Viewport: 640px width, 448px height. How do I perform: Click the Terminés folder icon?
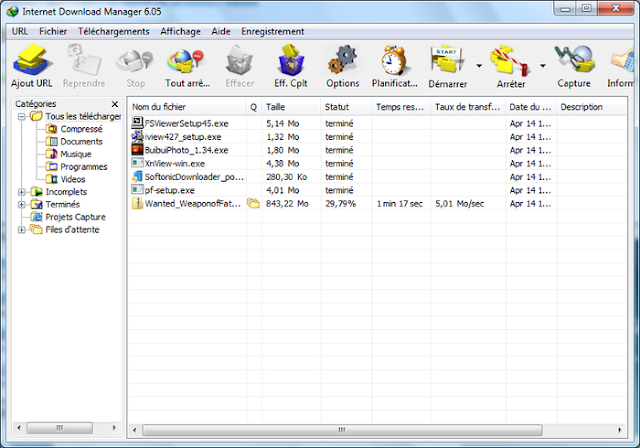click(36, 204)
